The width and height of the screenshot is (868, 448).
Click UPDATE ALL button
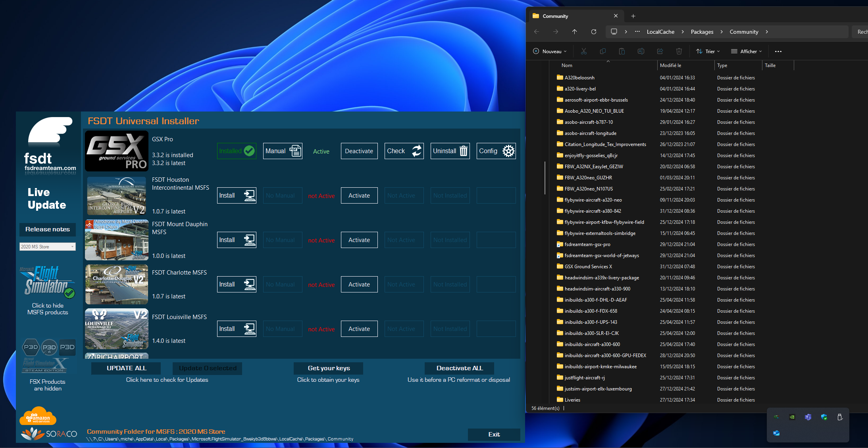(x=126, y=368)
